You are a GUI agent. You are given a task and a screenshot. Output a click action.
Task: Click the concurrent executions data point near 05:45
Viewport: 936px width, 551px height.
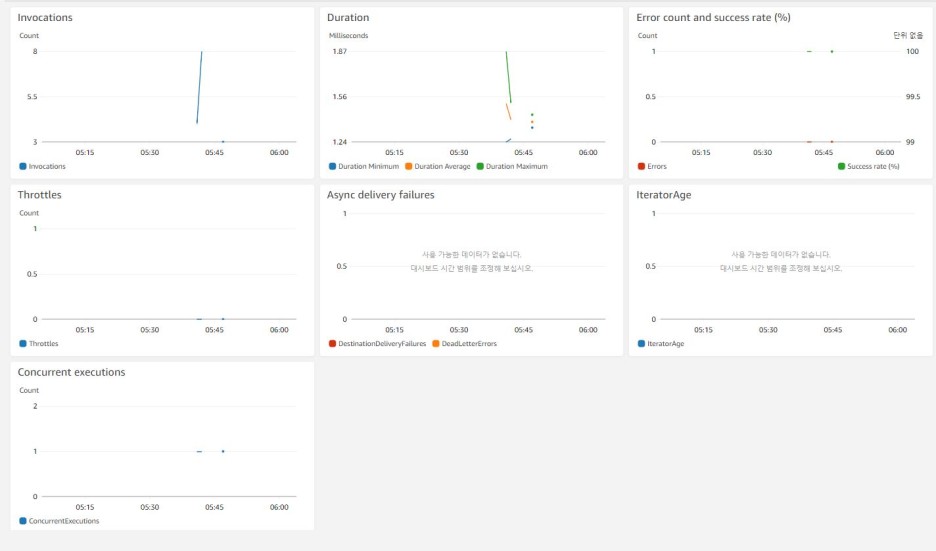(x=223, y=451)
